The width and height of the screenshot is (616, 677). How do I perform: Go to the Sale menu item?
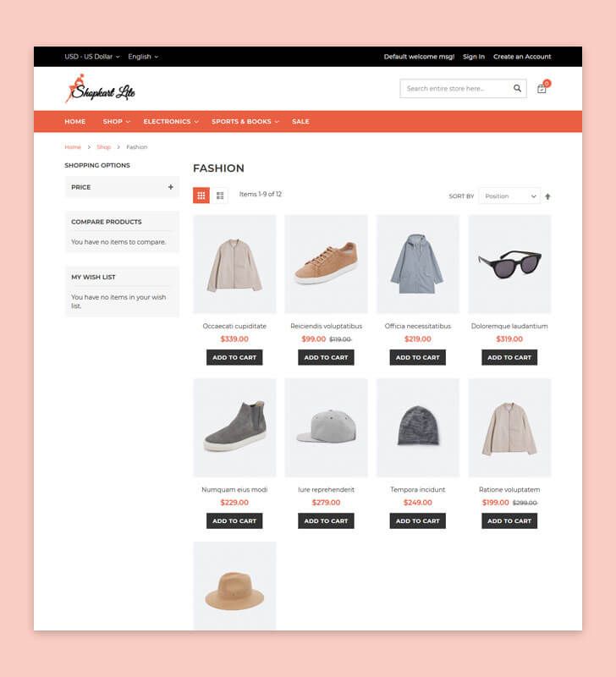pyautogui.click(x=300, y=122)
